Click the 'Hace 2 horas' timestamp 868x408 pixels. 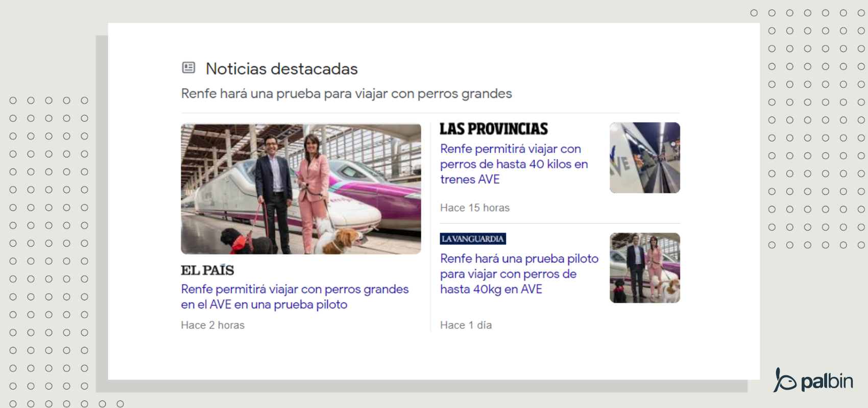(x=212, y=325)
